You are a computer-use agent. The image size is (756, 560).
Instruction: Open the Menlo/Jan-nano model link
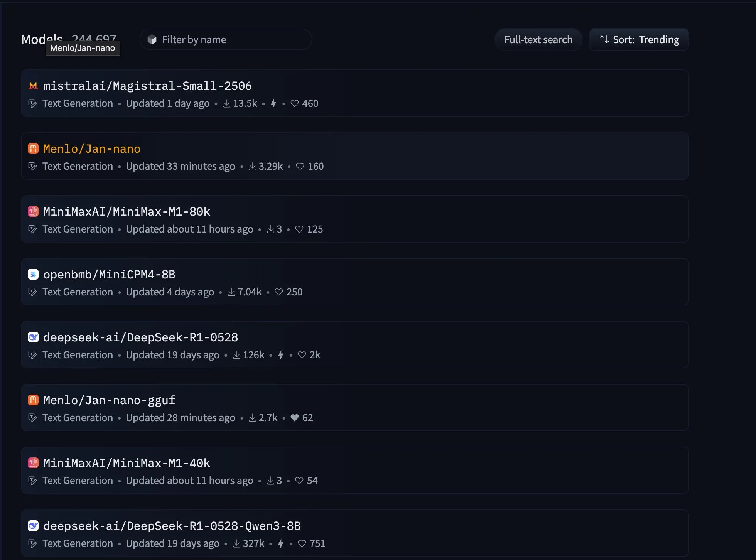click(92, 148)
